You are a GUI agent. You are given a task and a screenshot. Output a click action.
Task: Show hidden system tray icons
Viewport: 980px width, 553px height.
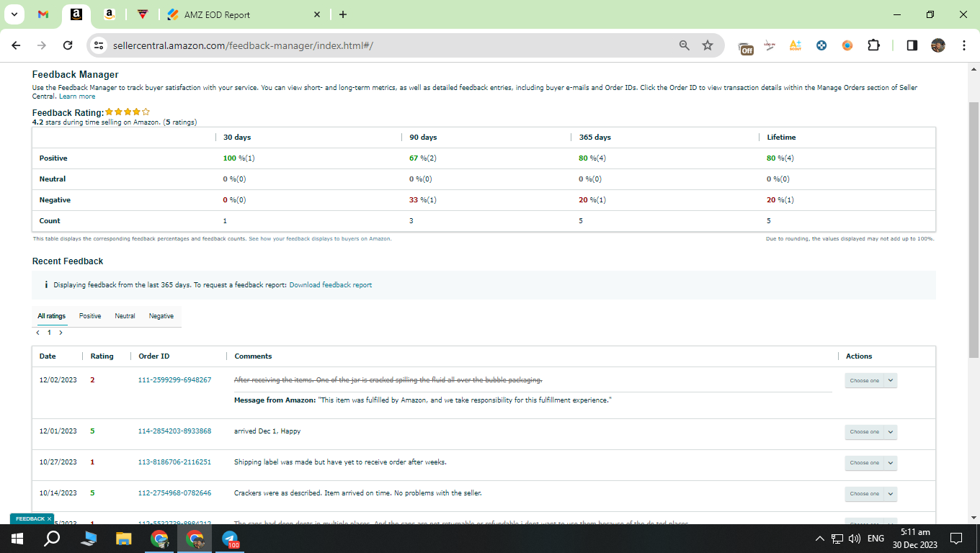point(819,539)
